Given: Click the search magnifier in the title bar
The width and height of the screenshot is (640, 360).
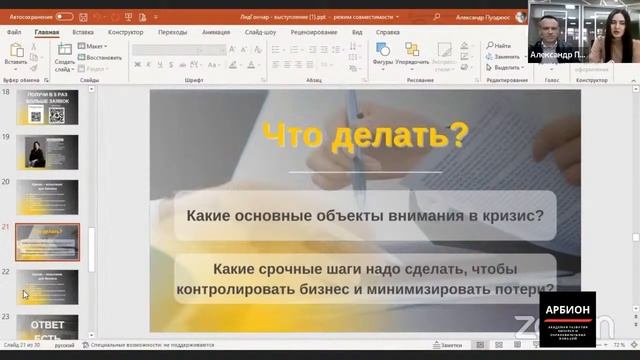Looking at the screenshot, I should [x=436, y=17].
